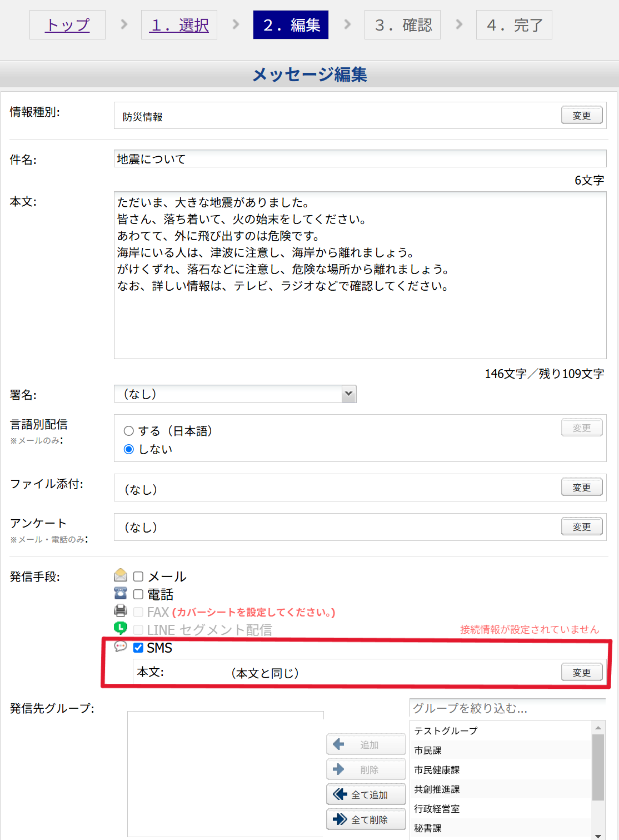Image resolution: width=619 pixels, height=840 pixels.
Task: Click the green LINE icon
Action: pos(120,628)
